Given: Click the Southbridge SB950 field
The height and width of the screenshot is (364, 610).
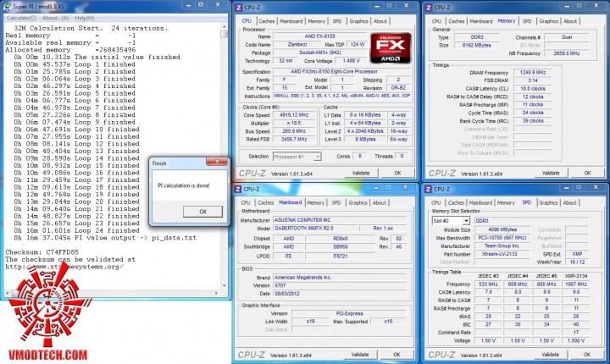Looking at the screenshot, I should (340, 246).
